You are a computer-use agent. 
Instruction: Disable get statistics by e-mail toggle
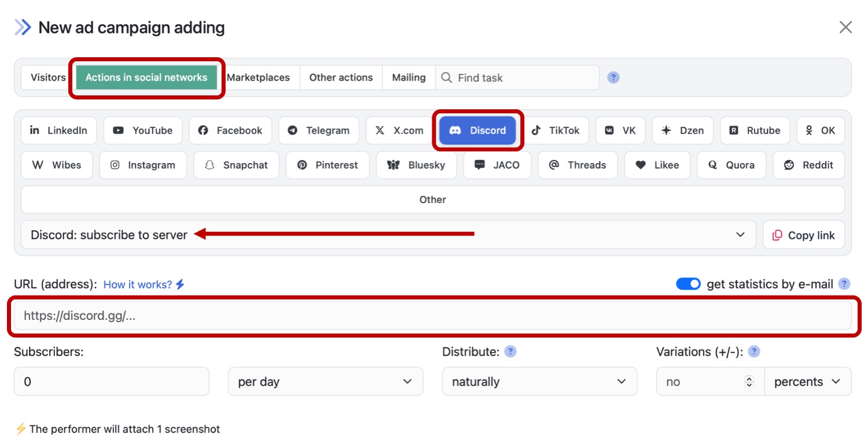pyautogui.click(x=688, y=284)
